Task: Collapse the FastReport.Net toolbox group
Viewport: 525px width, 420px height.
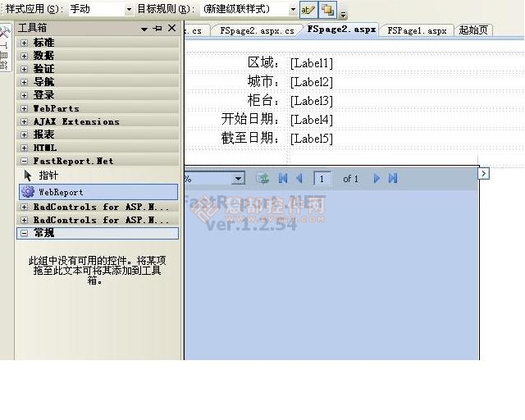Action: [24, 161]
